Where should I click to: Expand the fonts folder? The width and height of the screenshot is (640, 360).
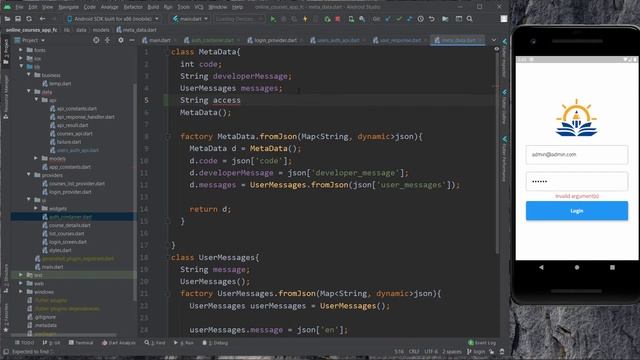[x=21, y=50]
